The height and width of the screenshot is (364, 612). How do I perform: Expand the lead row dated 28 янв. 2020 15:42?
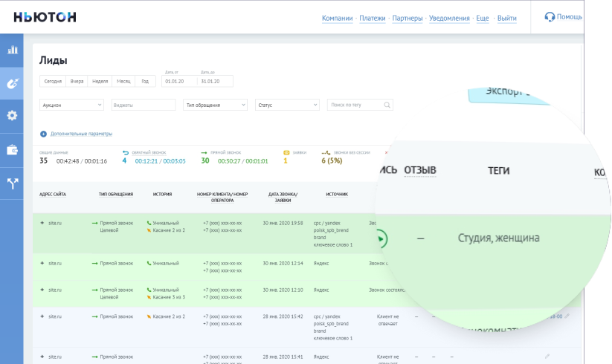[42, 316]
